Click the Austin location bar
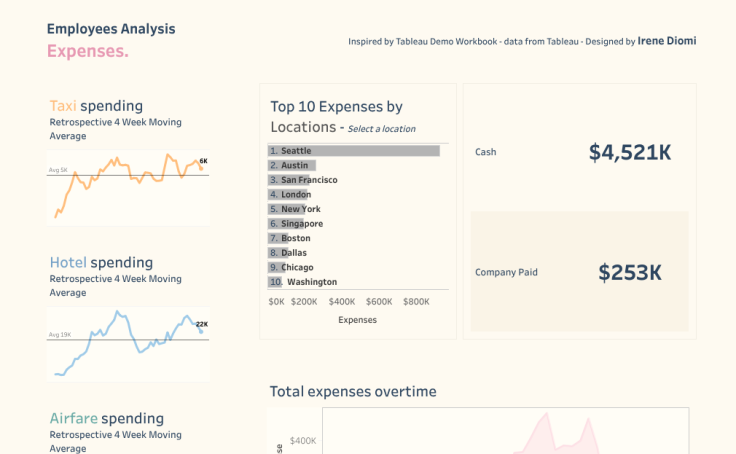 (x=292, y=165)
